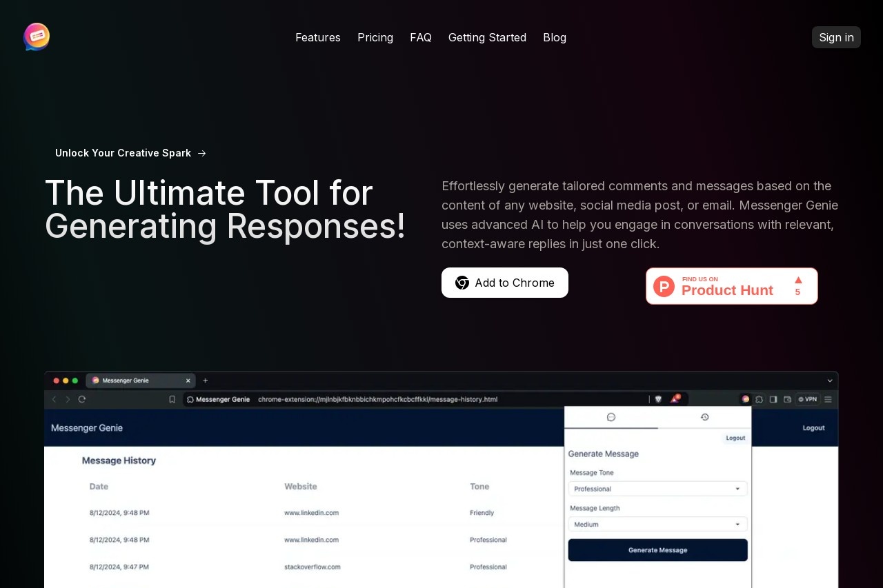883x588 pixels.
Task: Open the hamburger menu in the demo browser
Action: click(828, 399)
